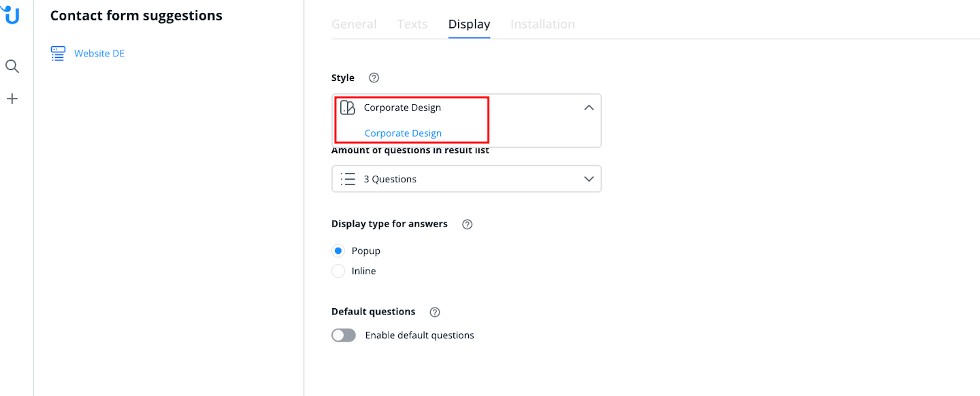Screen dimensions: 980x396
Task: Select the Inline radio button
Action: point(338,271)
